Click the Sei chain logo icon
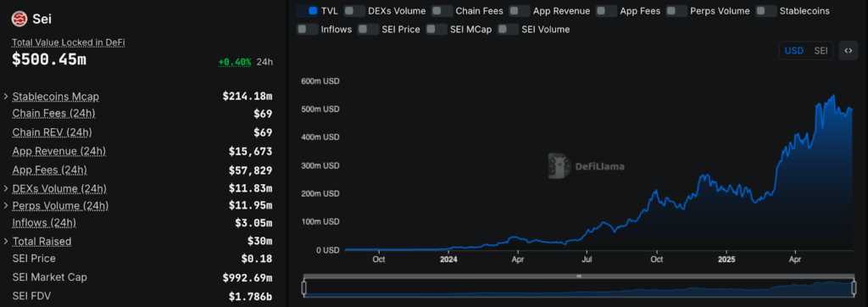 pyautogui.click(x=19, y=20)
